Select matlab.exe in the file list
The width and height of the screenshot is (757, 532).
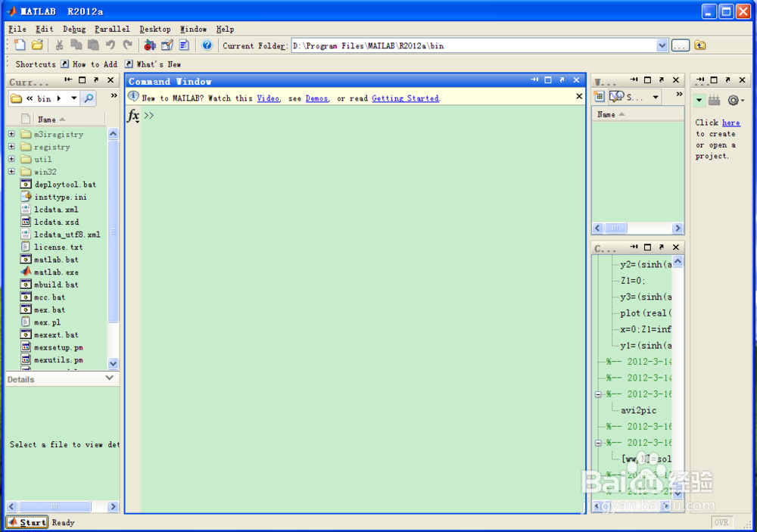click(56, 272)
